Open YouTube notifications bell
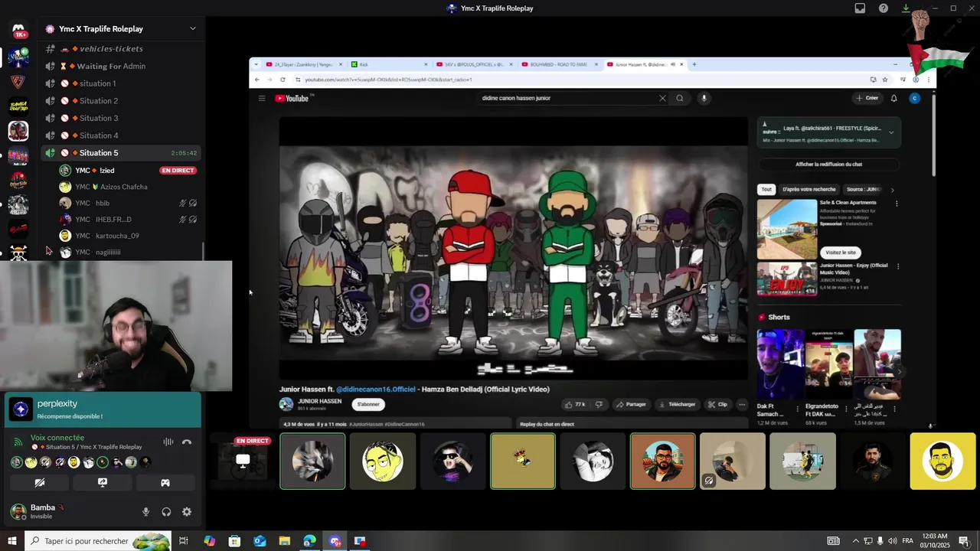This screenshot has height=551, width=980. pos(893,98)
